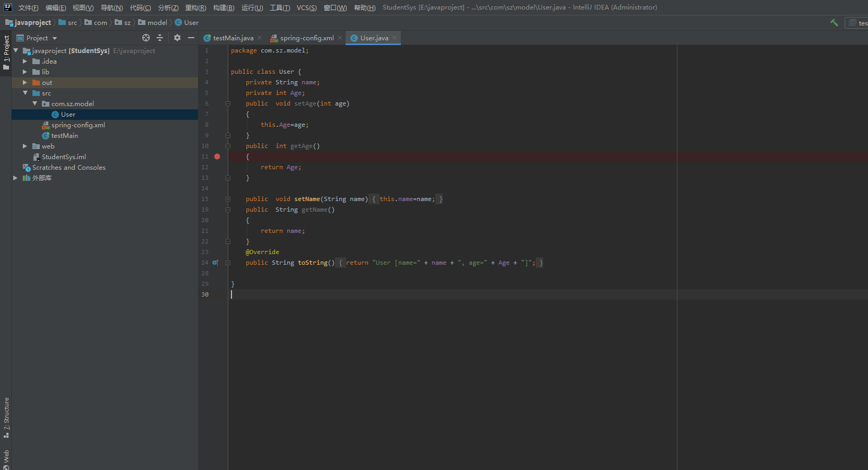The width and height of the screenshot is (868, 470).
Task: Toggle the 1: Project tool window
Action: pos(6,53)
